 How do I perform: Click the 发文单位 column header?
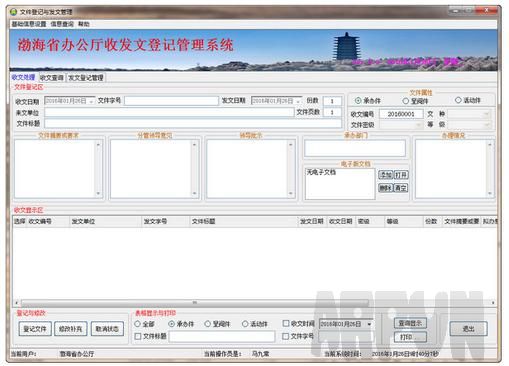(x=106, y=221)
